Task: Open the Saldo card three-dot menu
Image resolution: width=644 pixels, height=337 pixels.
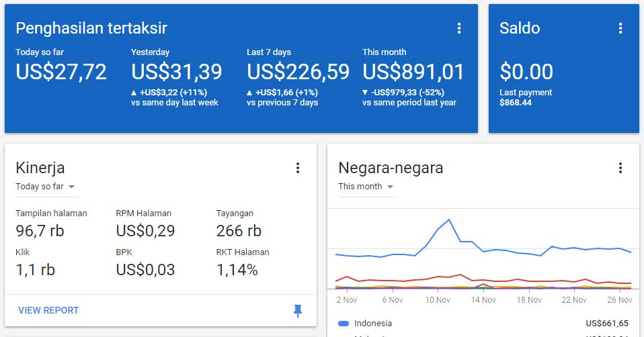Action: click(x=620, y=28)
